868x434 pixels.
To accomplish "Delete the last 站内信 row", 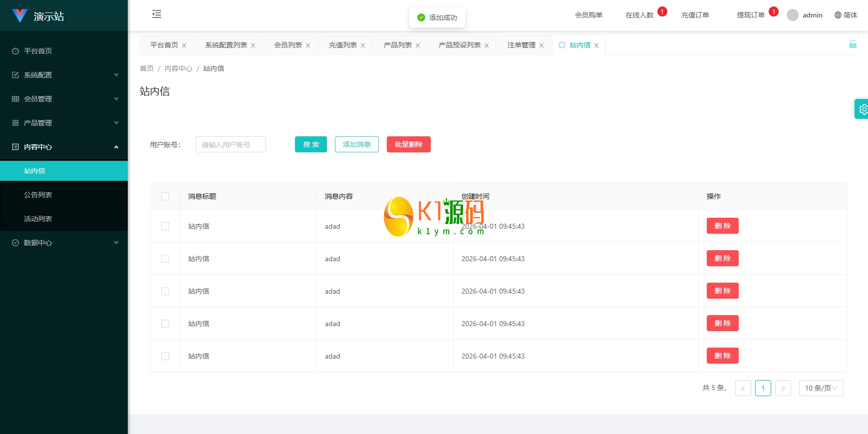I will click(723, 356).
